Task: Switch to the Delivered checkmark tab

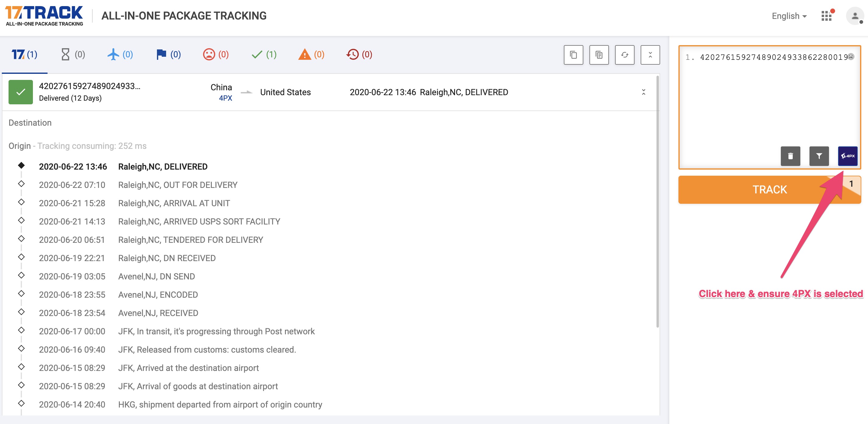Action: tap(264, 54)
